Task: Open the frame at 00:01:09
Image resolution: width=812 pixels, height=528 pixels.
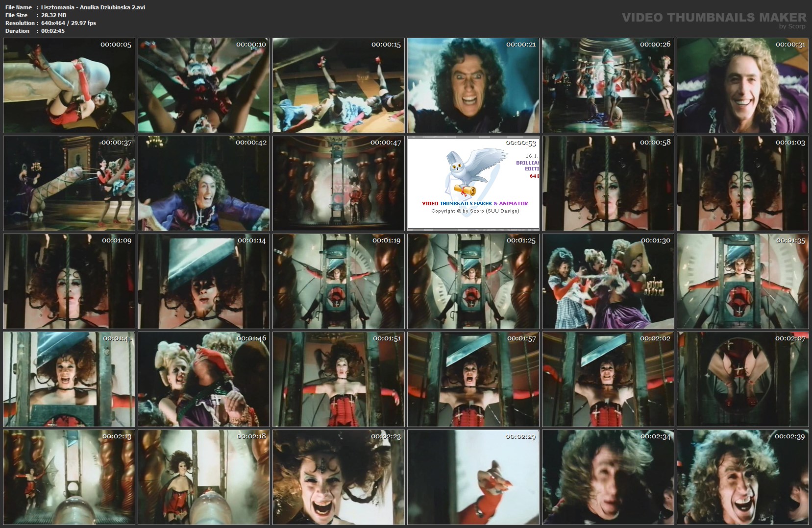Action: click(69, 281)
